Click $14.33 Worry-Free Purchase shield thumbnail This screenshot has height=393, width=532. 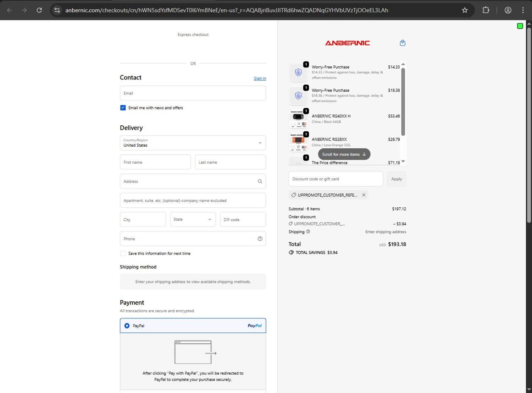coord(298,72)
